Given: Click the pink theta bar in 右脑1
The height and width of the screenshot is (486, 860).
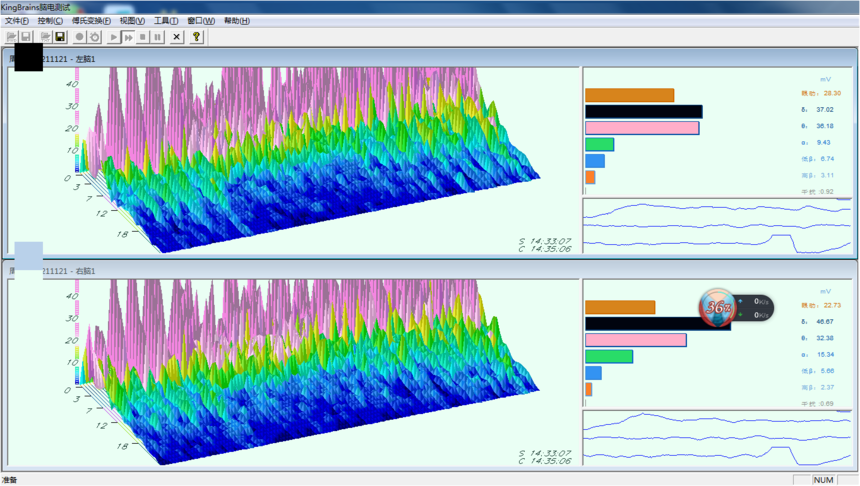Looking at the screenshot, I should [x=636, y=340].
